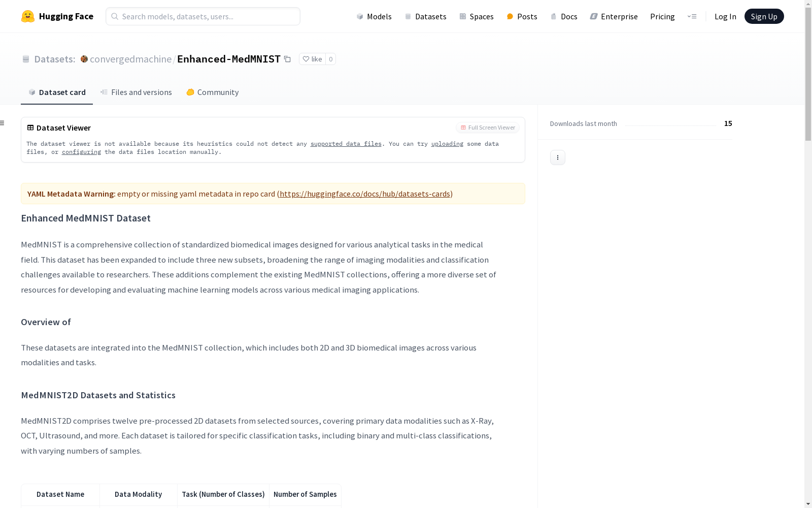Click the Task (Number of Classes) header
The height and width of the screenshot is (508, 812).
point(223,494)
